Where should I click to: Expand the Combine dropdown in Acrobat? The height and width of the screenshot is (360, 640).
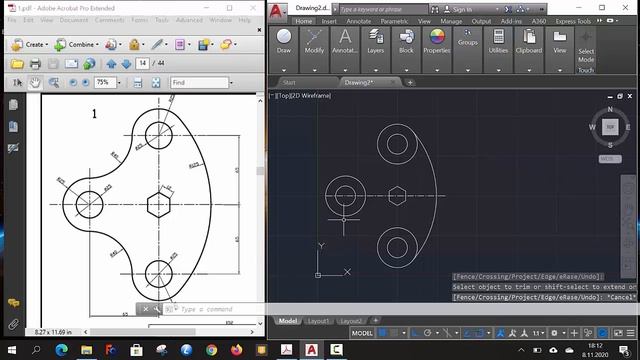[x=97, y=44]
